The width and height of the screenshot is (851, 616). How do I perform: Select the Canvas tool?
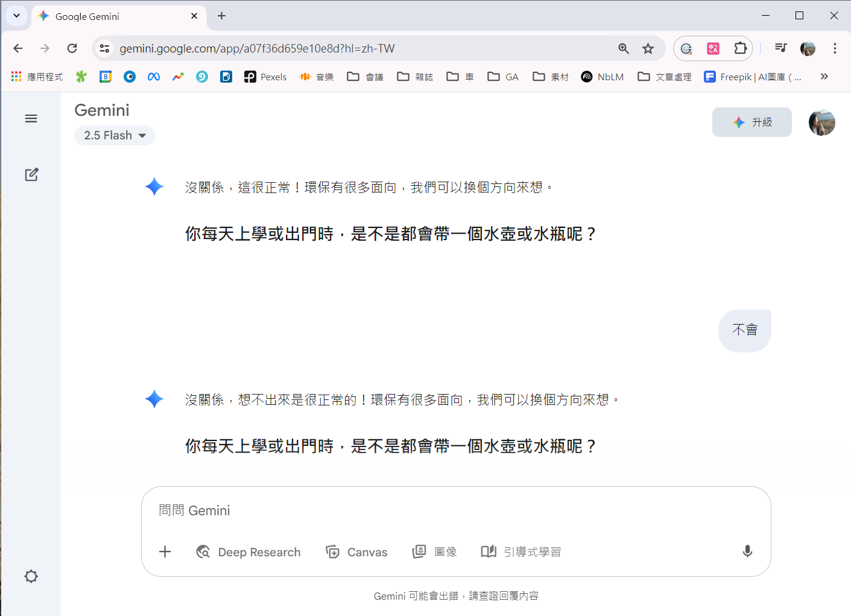[356, 552]
